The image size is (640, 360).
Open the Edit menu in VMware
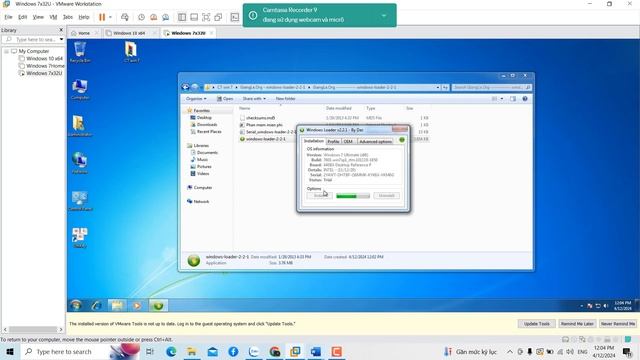click(x=22, y=17)
